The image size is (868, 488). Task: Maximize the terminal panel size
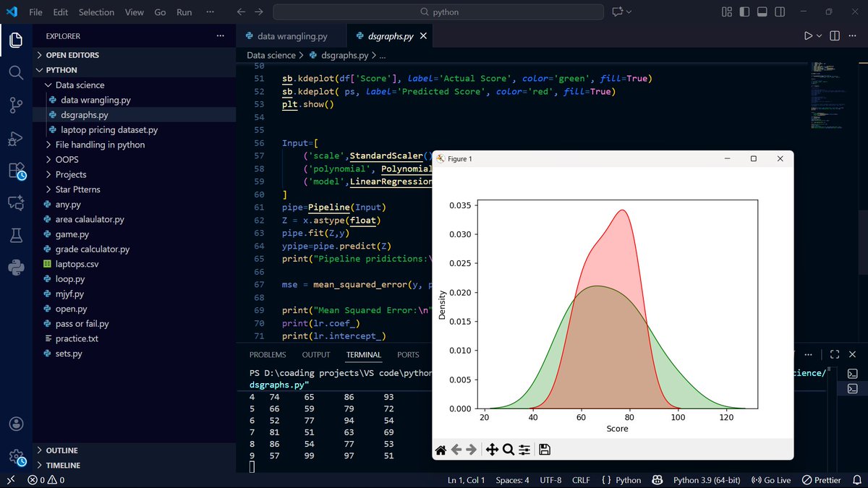[834, 354]
